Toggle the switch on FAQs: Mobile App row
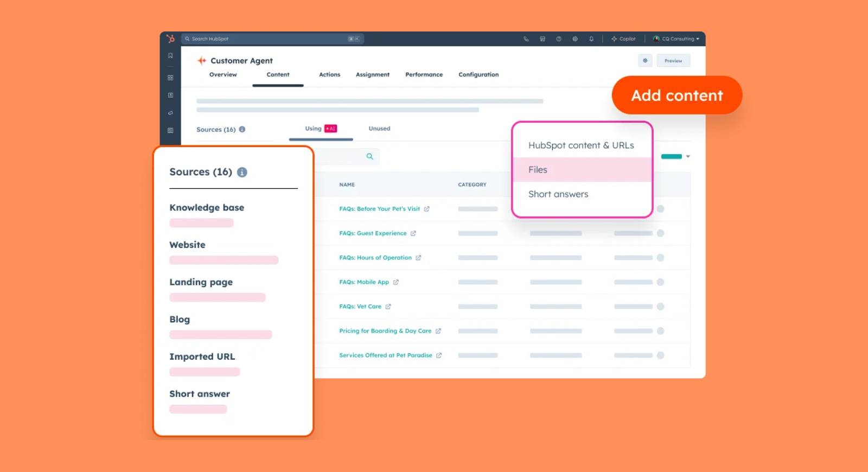 click(660, 282)
